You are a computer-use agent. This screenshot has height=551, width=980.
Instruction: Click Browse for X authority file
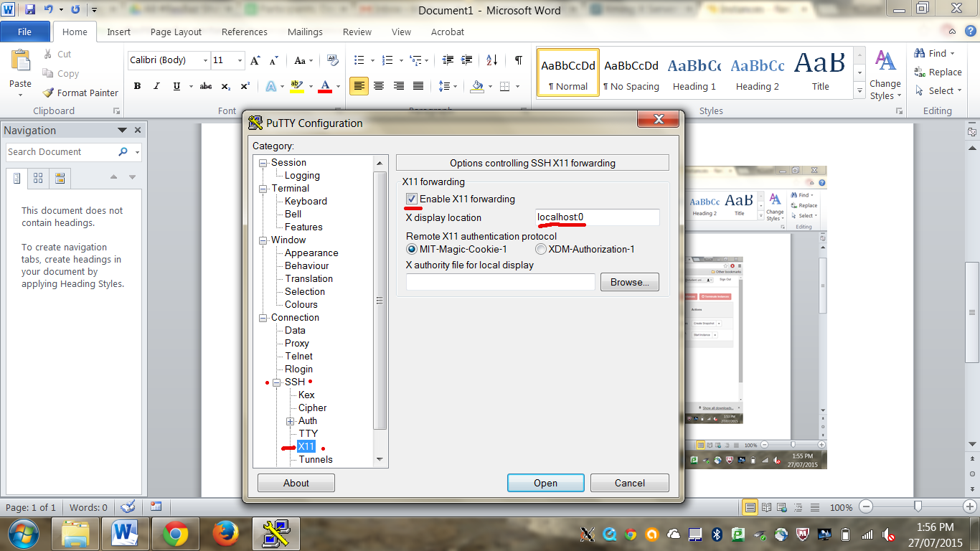coord(630,282)
